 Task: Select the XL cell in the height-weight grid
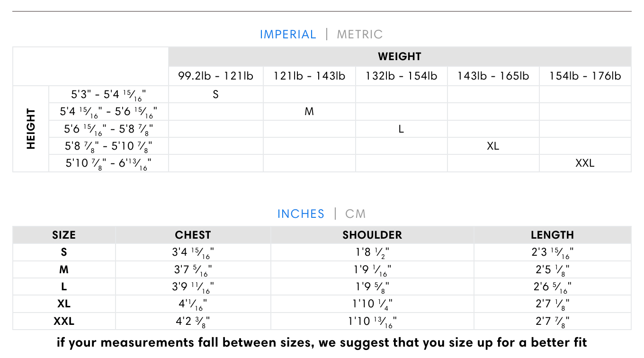coord(493,146)
